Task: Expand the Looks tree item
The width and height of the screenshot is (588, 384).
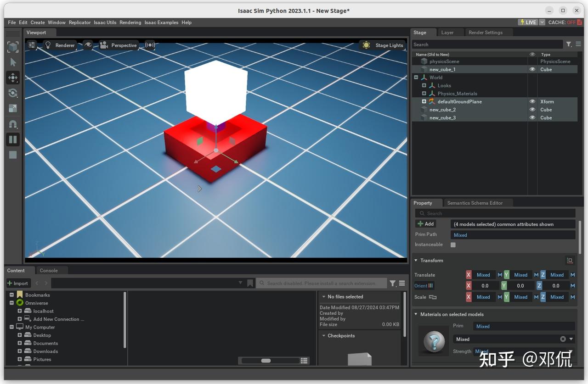Action: (424, 85)
